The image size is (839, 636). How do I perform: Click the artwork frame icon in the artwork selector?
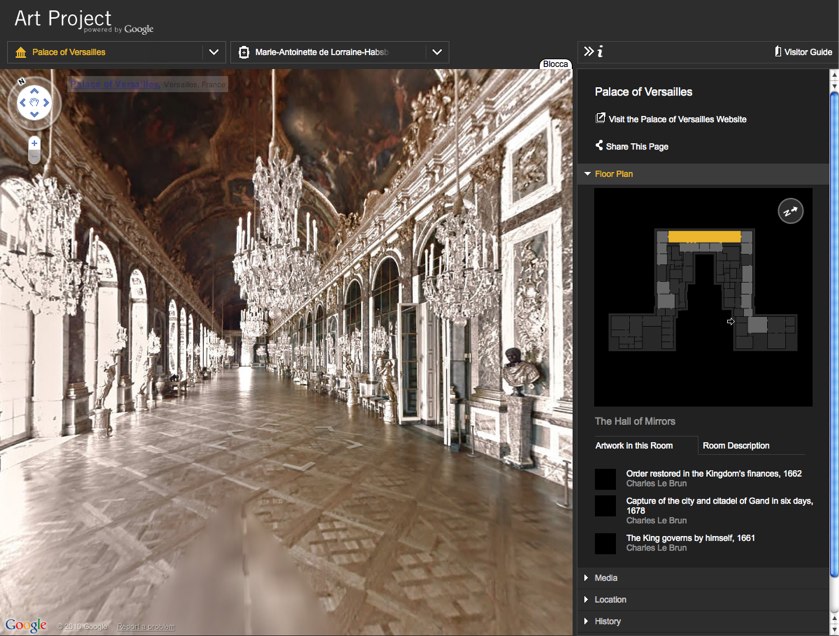(243, 52)
